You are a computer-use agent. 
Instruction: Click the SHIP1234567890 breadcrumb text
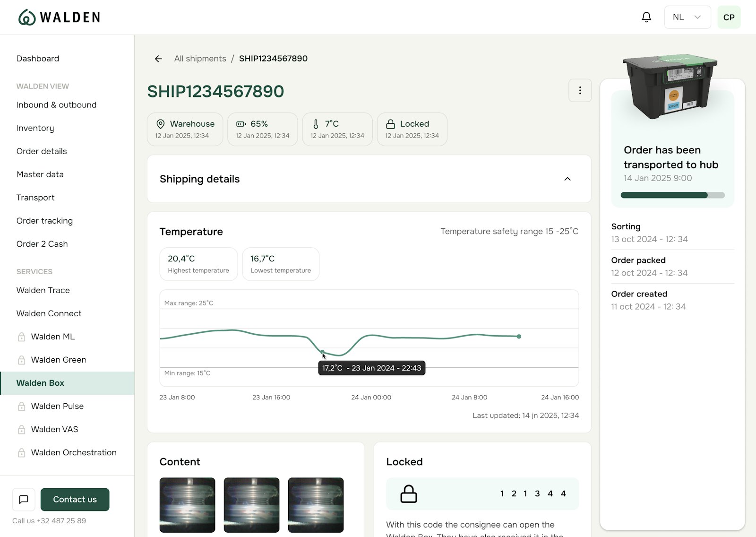(x=273, y=59)
